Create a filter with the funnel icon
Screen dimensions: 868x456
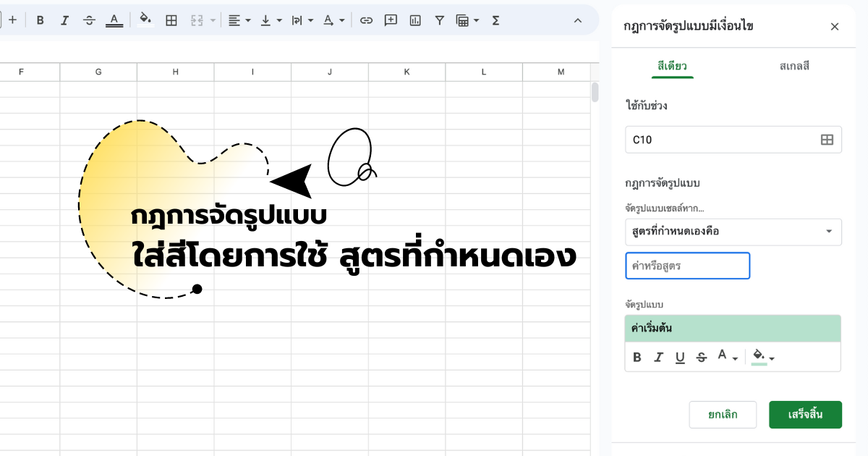[439, 20]
